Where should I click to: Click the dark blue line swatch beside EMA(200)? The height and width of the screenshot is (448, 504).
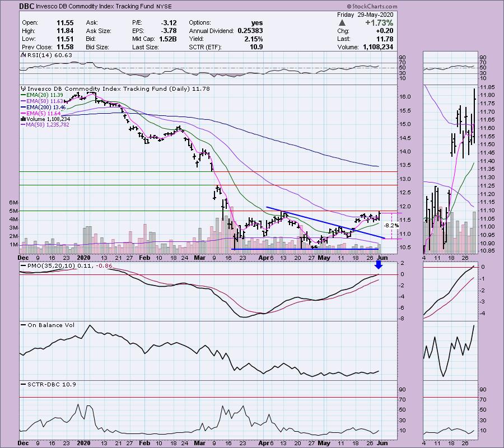click(23, 108)
